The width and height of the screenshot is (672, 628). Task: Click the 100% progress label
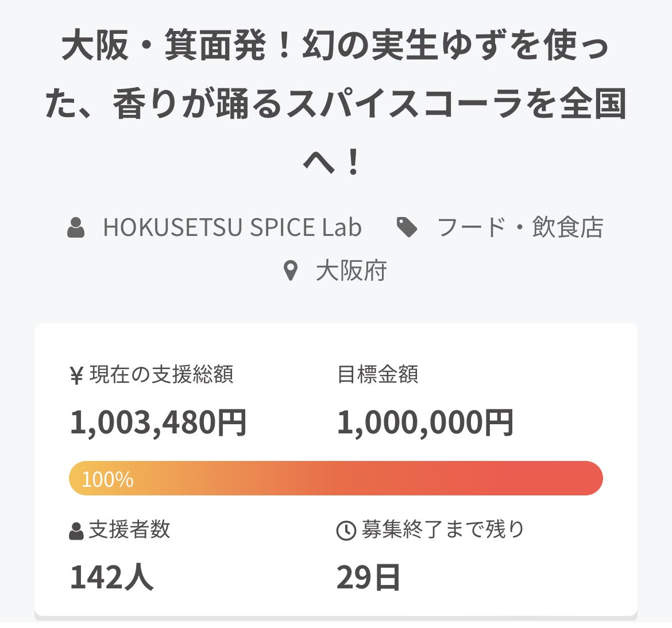[107, 479]
